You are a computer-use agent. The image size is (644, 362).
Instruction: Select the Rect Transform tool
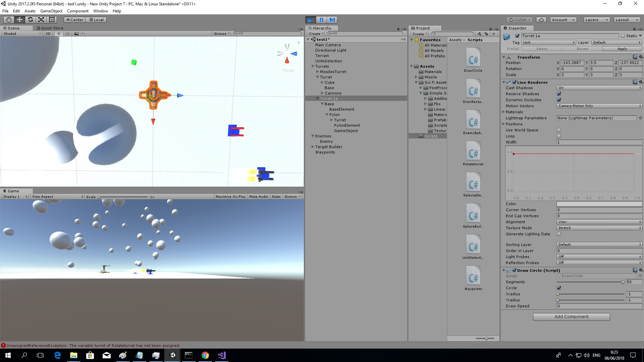click(x=52, y=20)
